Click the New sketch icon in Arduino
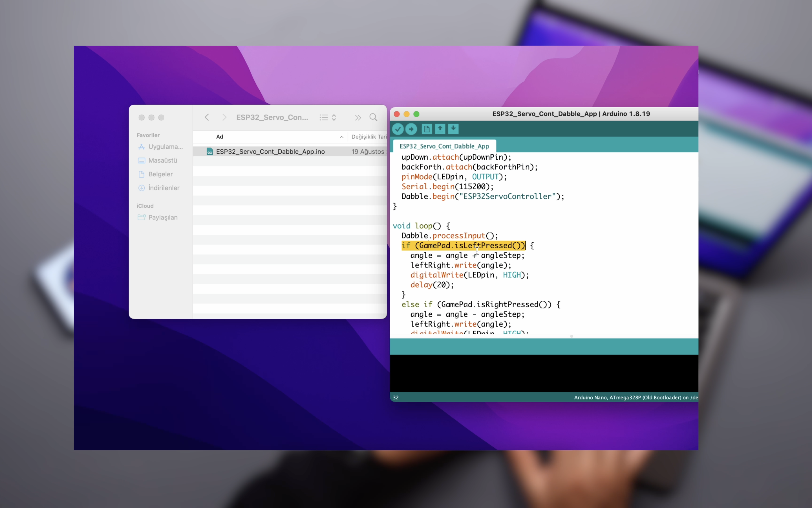 pyautogui.click(x=427, y=129)
